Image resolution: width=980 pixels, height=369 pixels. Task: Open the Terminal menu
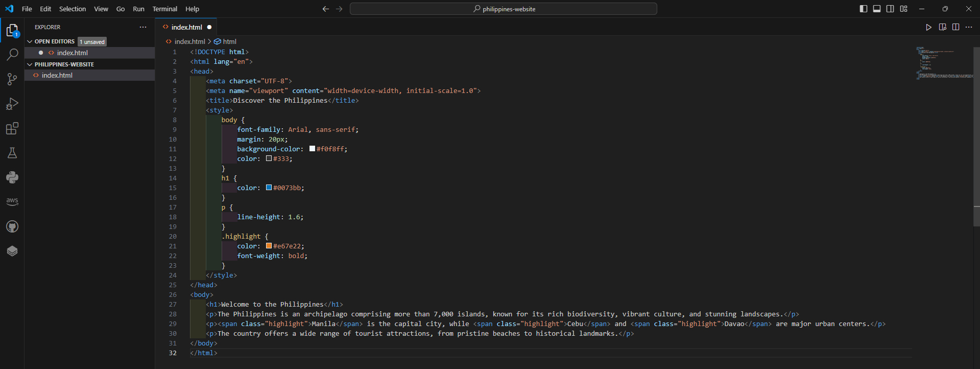tap(164, 9)
